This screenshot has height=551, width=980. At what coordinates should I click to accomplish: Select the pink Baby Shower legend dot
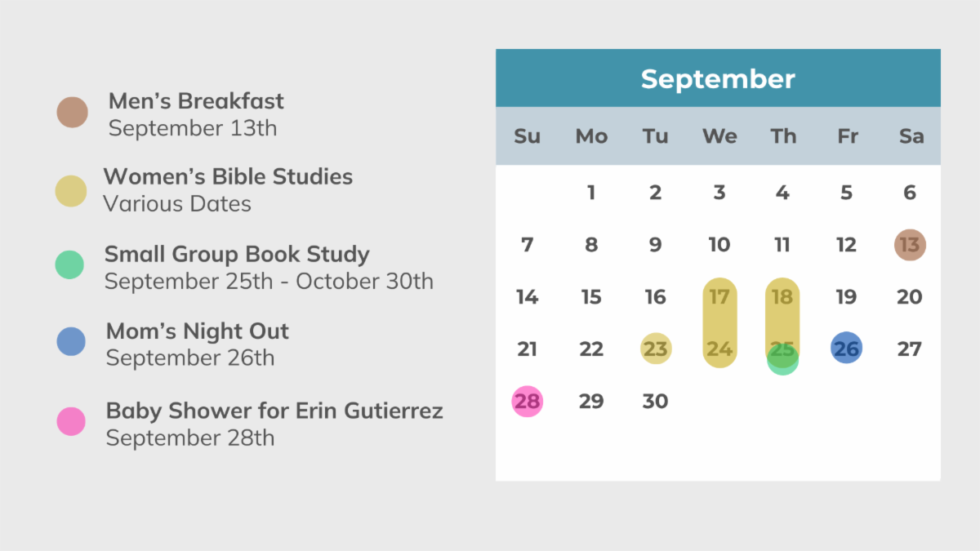tap(71, 421)
